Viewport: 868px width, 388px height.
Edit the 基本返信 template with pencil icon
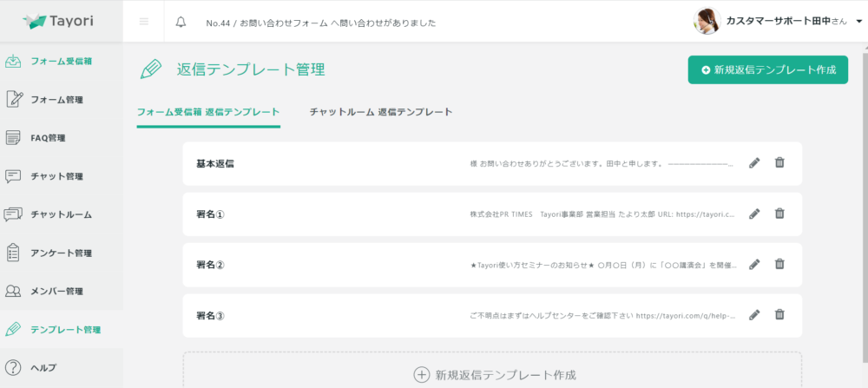[x=754, y=162]
